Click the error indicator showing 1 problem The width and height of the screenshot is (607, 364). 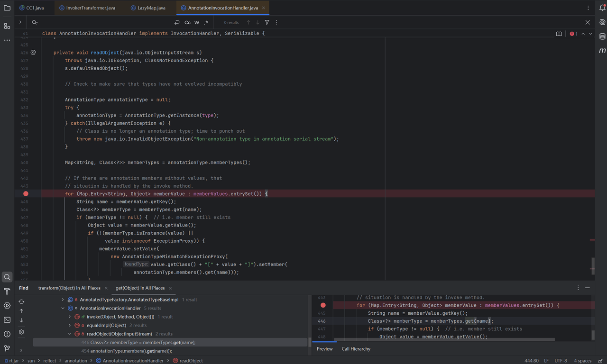click(x=574, y=34)
